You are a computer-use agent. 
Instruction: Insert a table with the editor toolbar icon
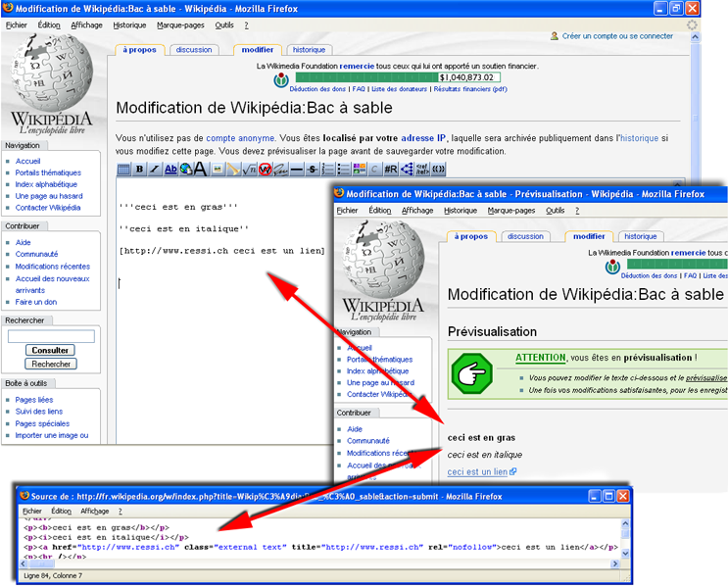(123, 170)
